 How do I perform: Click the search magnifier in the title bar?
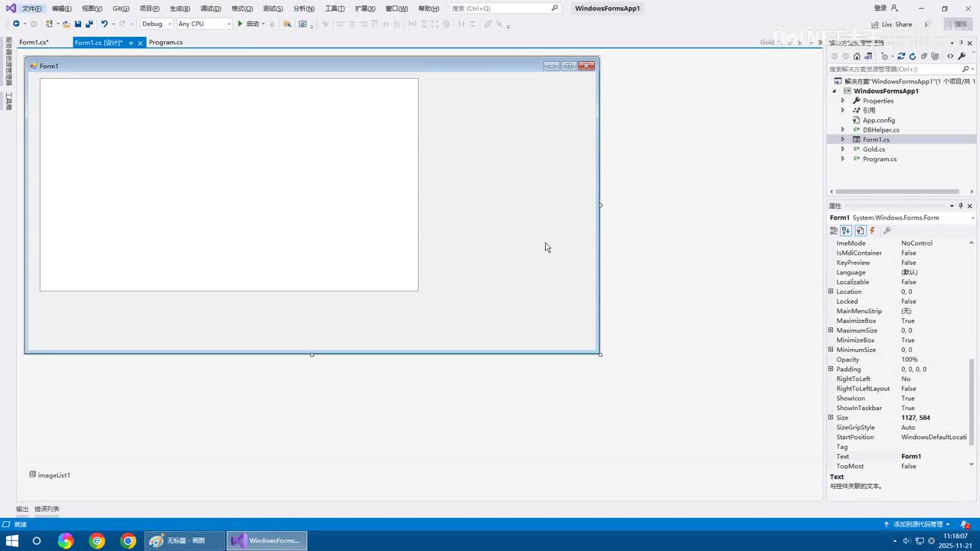(555, 8)
